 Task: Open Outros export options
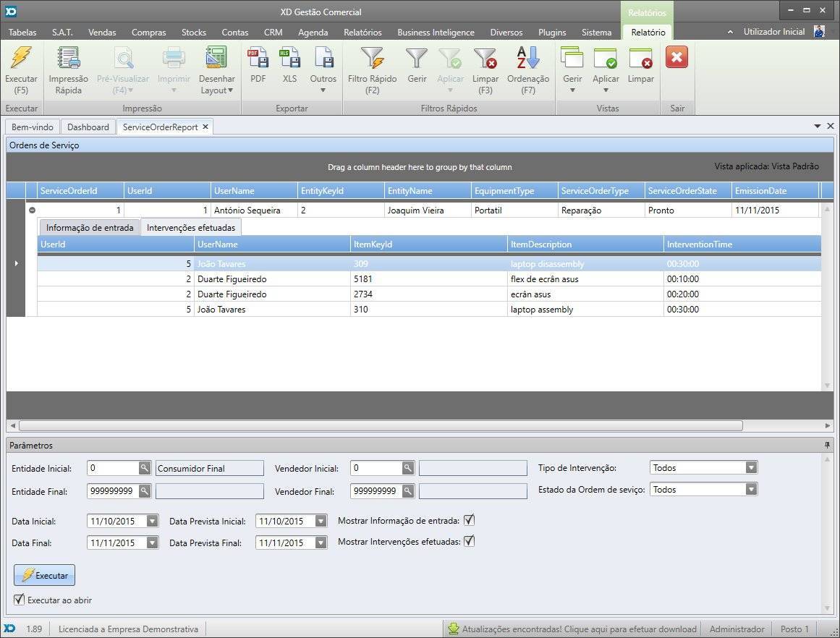323,69
